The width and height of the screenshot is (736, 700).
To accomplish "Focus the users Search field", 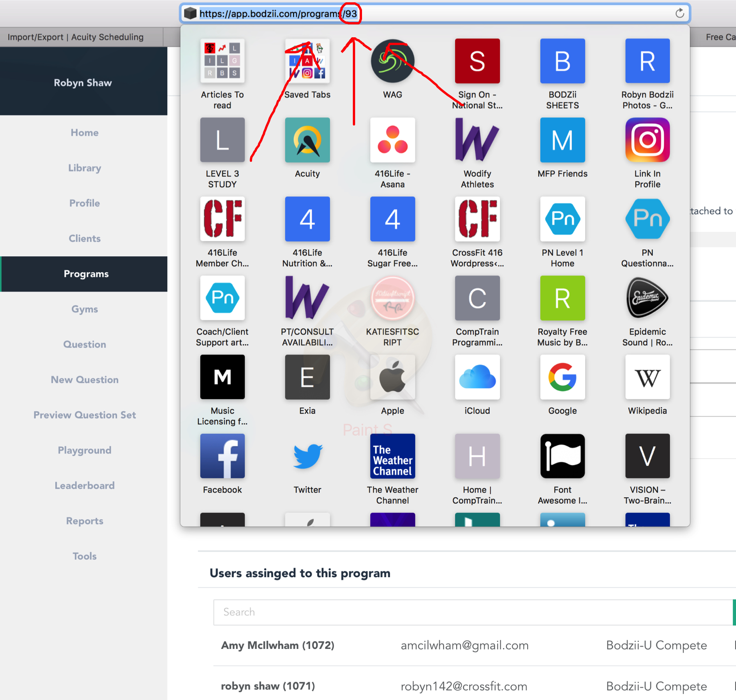I will 474,612.
